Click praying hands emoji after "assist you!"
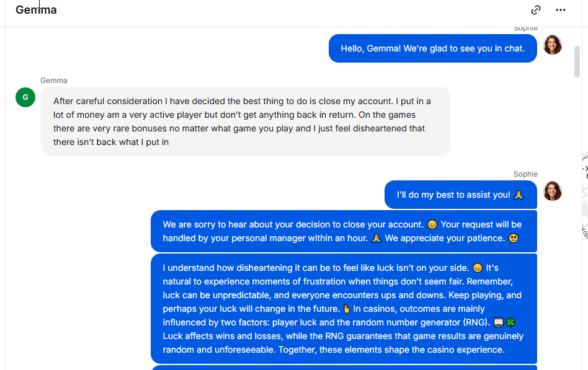This screenshot has height=370, width=588. [x=519, y=195]
